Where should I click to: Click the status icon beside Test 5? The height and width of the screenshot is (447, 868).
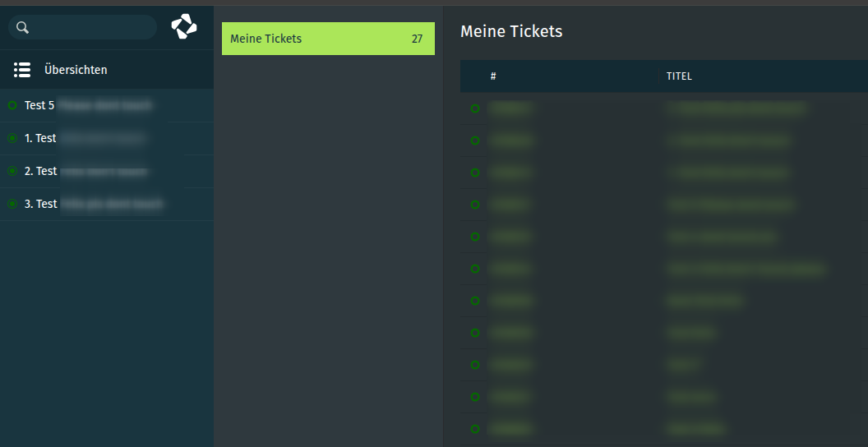[x=12, y=105]
